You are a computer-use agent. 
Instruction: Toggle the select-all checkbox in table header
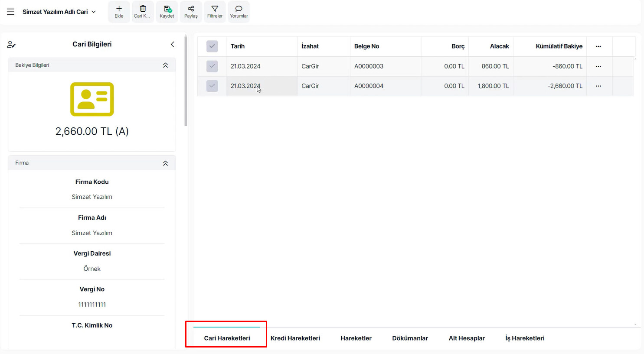(x=212, y=46)
